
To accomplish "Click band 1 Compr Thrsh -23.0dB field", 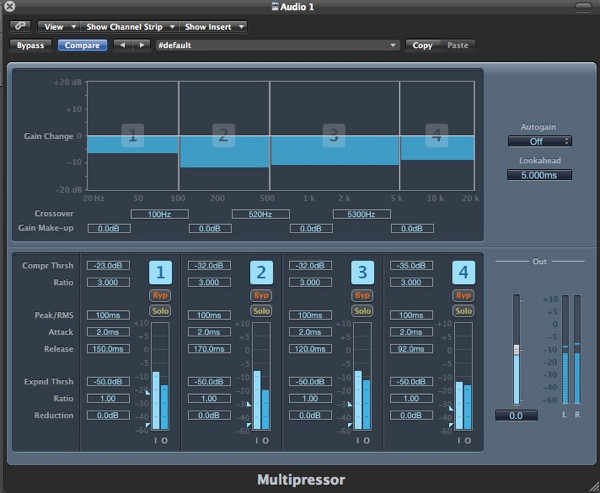I will pos(108,265).
